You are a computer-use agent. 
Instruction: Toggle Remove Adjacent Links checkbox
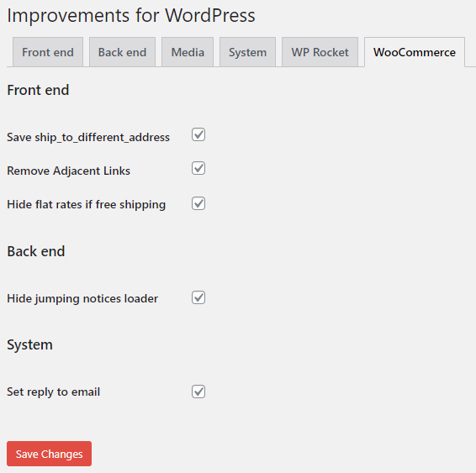pyautogui.click(x=198, y=168)
